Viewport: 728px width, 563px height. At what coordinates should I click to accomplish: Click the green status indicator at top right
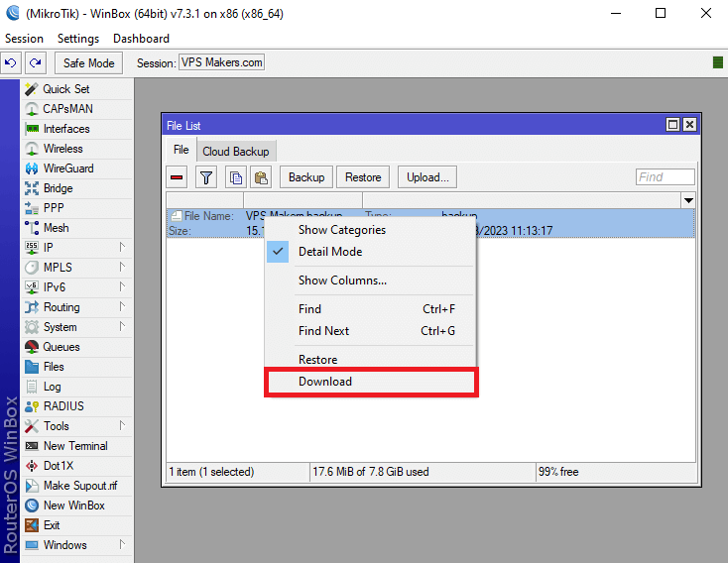coord(718,62)
